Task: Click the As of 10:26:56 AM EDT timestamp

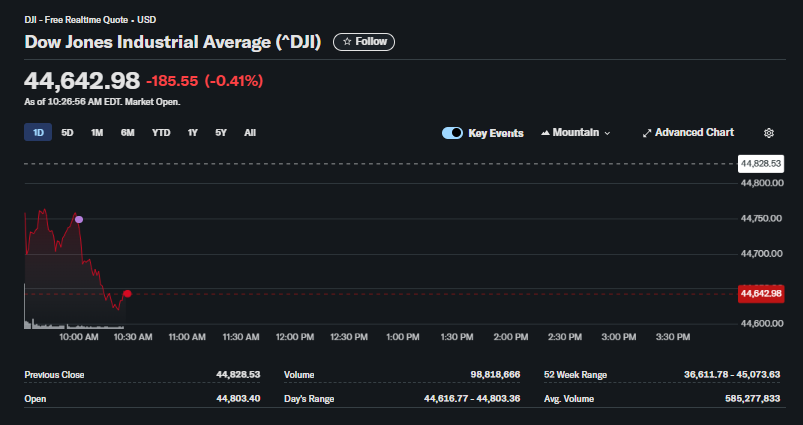Action: pyautogui.click(x=102, y=102)
